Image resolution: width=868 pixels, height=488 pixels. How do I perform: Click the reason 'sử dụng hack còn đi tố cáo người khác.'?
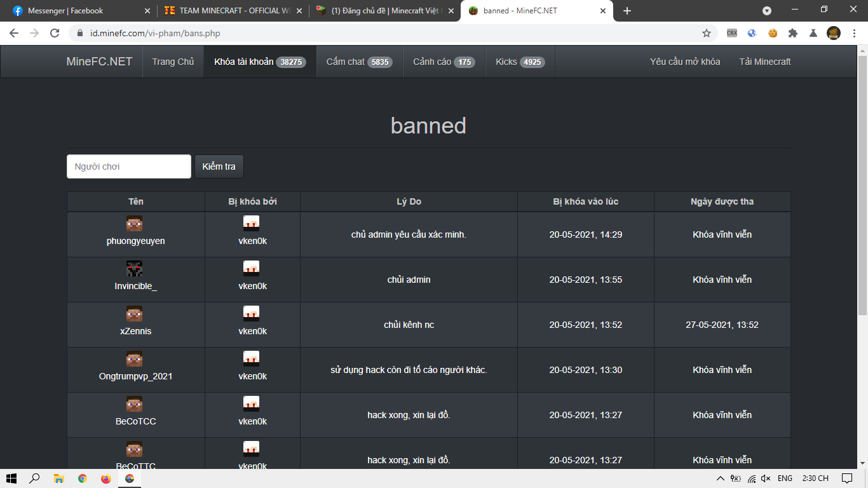coord(409,370)
